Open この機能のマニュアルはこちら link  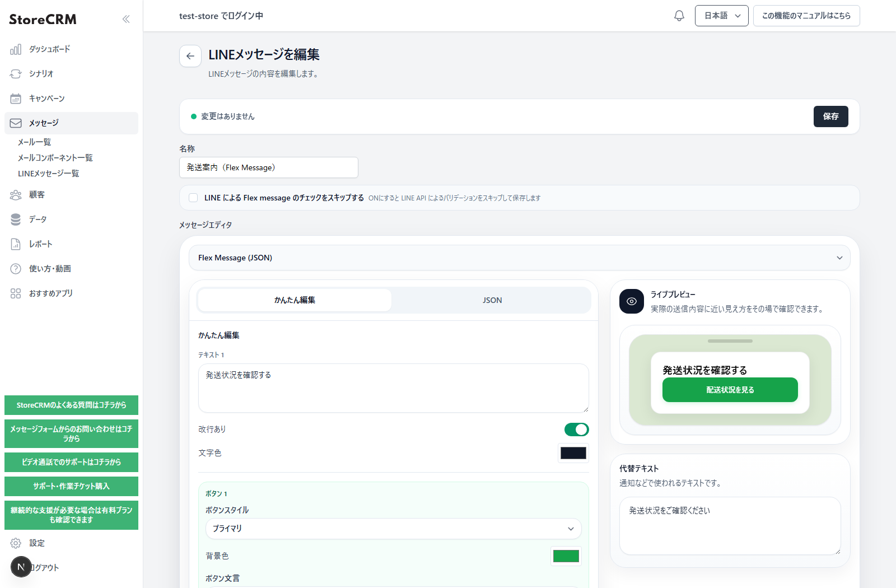806,16
